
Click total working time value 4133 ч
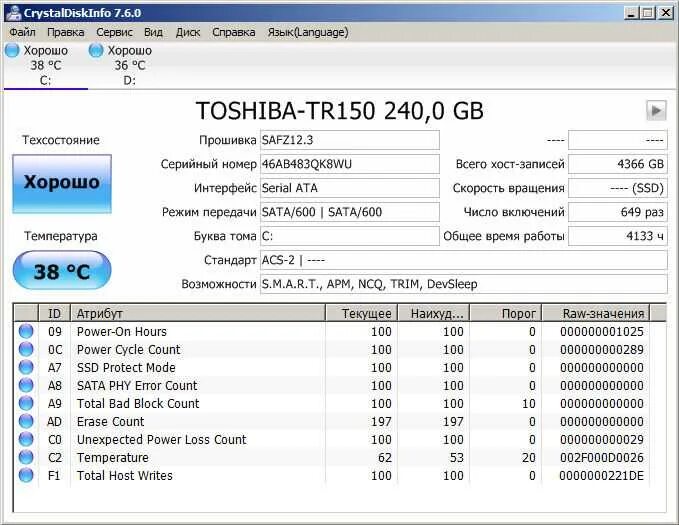point(618,236)
